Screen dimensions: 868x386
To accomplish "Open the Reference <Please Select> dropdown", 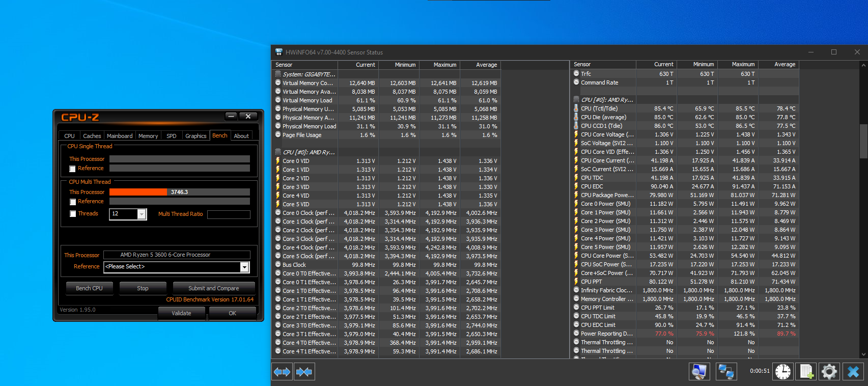I will (x=245, y=267).
